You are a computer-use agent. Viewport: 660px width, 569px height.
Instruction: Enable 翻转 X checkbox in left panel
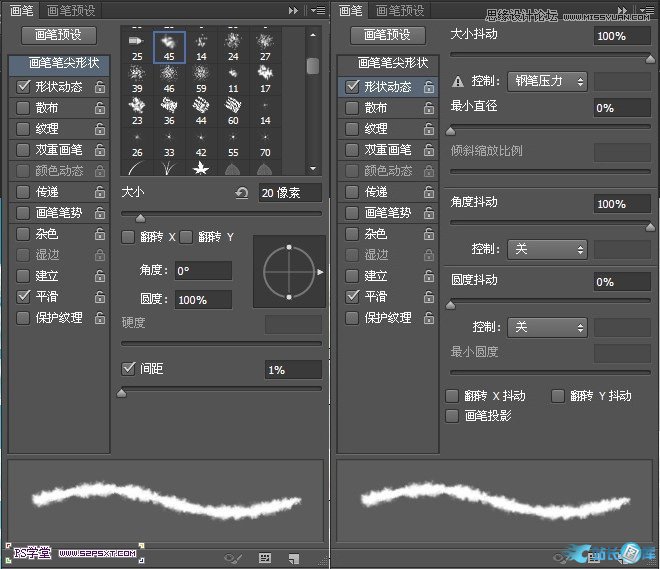[128, 237]
